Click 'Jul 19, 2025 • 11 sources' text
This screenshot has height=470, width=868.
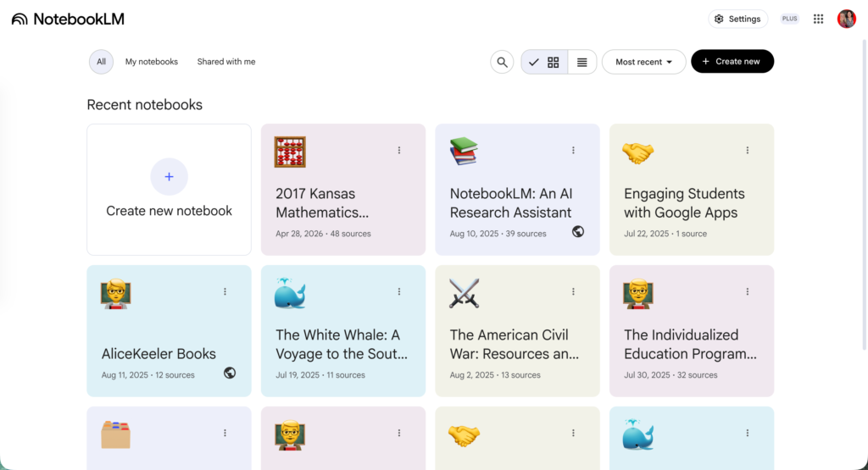pyautogui.click(x=320, y=375)
